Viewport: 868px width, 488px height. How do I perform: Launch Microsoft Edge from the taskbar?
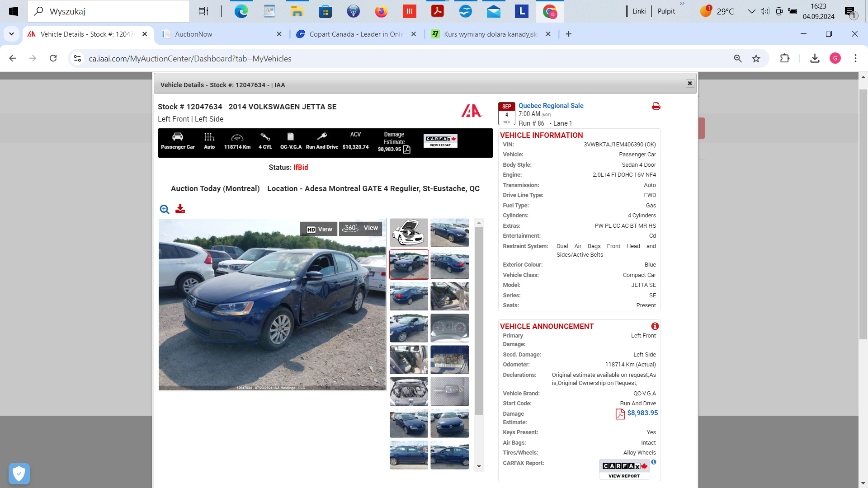[x=241, y=11]
